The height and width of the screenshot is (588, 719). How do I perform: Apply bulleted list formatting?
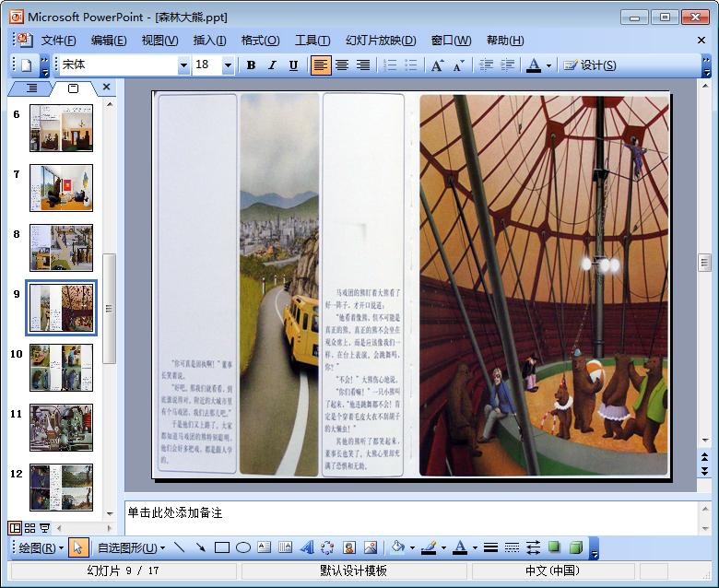coord(411,65)
